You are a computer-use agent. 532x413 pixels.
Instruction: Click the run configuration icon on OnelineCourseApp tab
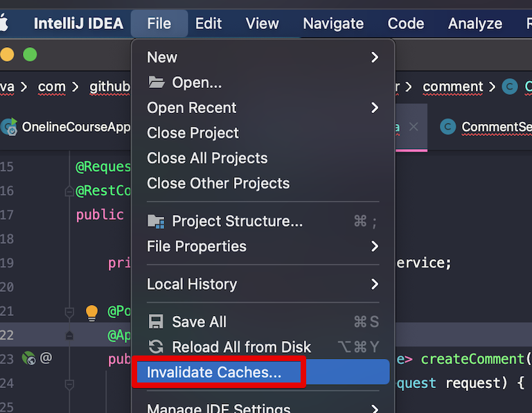pyautogui.click(x=9, y=127)
